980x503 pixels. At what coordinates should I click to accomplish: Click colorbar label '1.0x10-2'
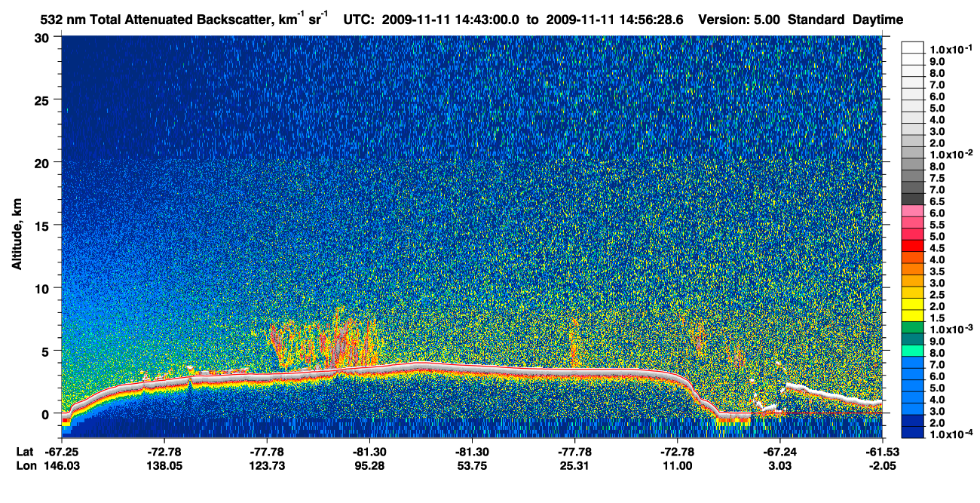(951, 154)
